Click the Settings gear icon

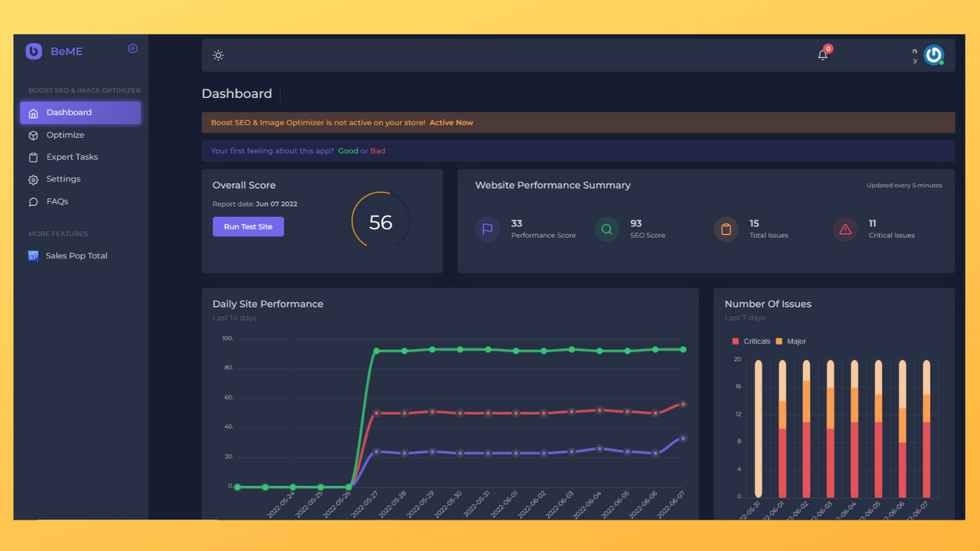33,180
